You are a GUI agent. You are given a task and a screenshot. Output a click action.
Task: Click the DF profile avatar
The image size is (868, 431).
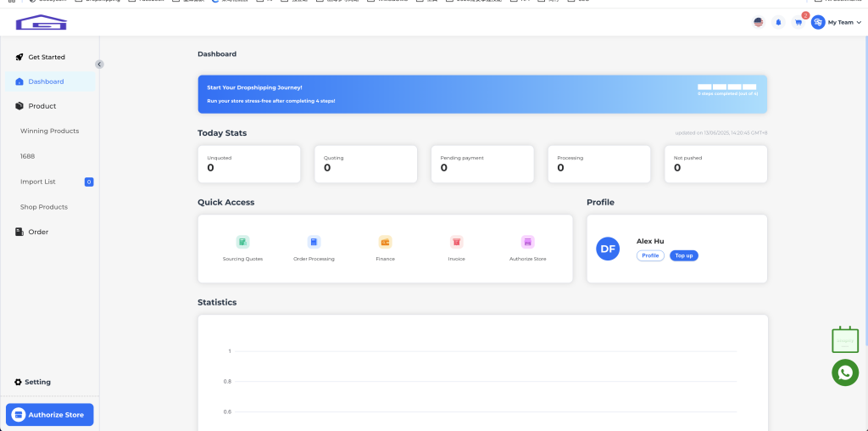pos(608,249)
